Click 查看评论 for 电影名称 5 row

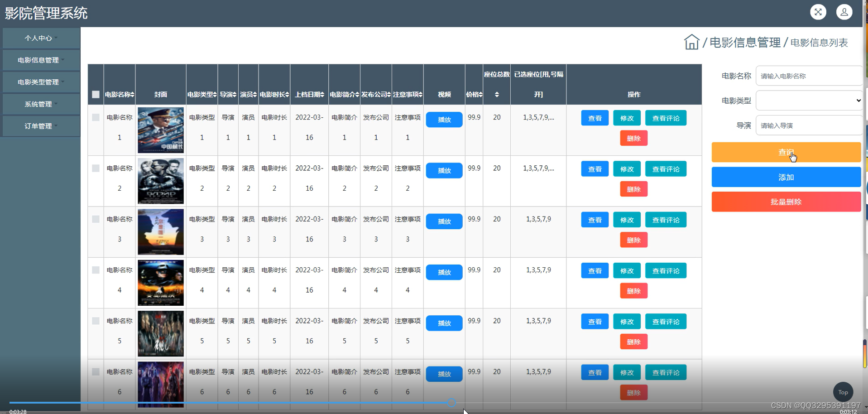666,322
